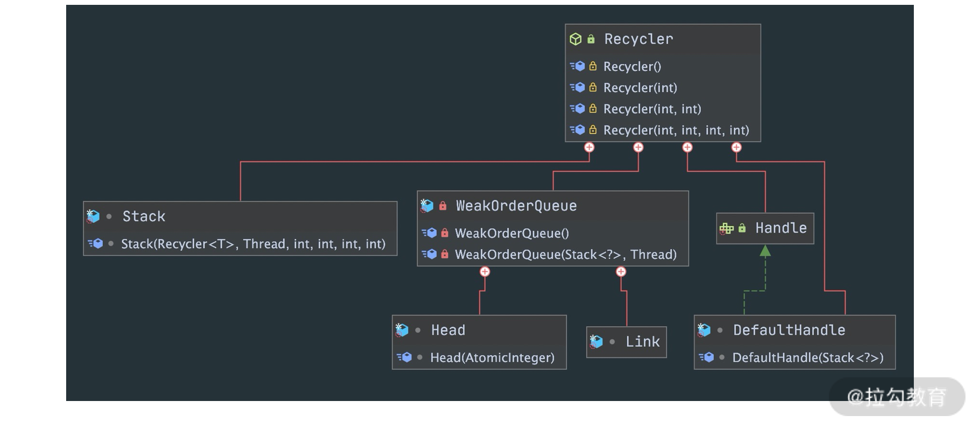The height and width of the screenshot is (429, 980).
Task: Select the WeakOrderQueue(Stack<?>, Thread) constructor
Action: [x=565, y=255]
